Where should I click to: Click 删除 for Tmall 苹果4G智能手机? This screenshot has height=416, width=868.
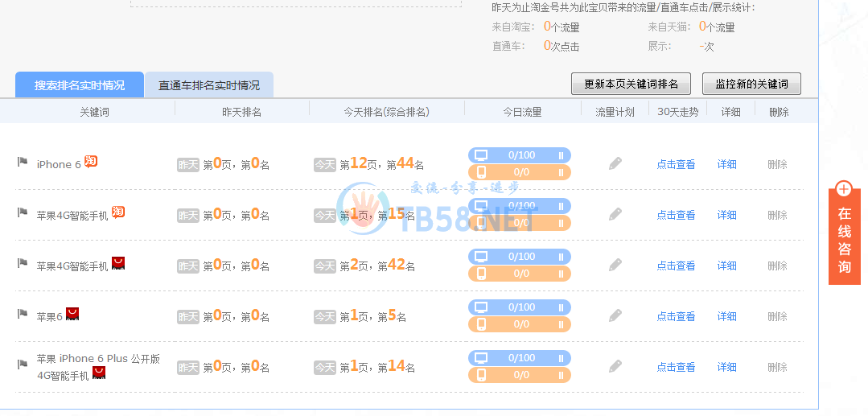pyautogui.click(x=778, y=266)
